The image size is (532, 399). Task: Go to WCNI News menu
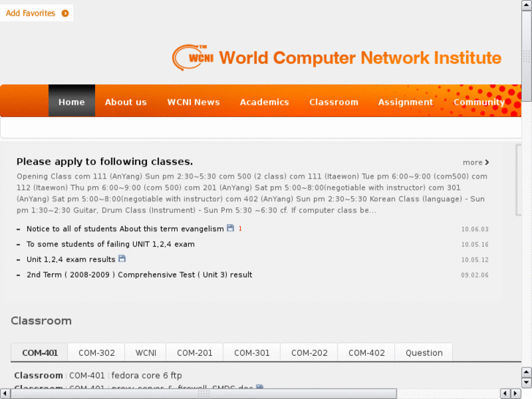click(193, 102)
